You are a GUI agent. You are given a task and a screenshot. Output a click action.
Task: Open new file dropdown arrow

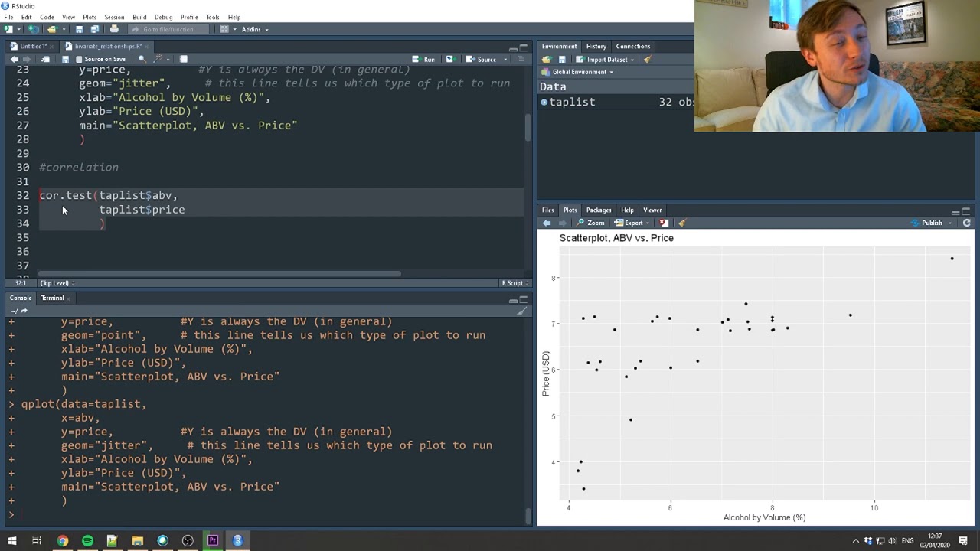[18, 29]
